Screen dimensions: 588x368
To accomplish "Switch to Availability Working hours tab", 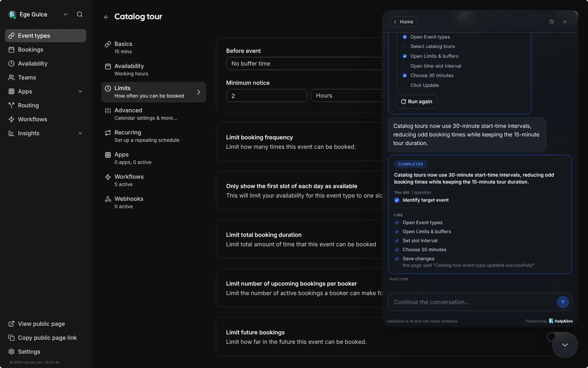I will coord(154,70).
